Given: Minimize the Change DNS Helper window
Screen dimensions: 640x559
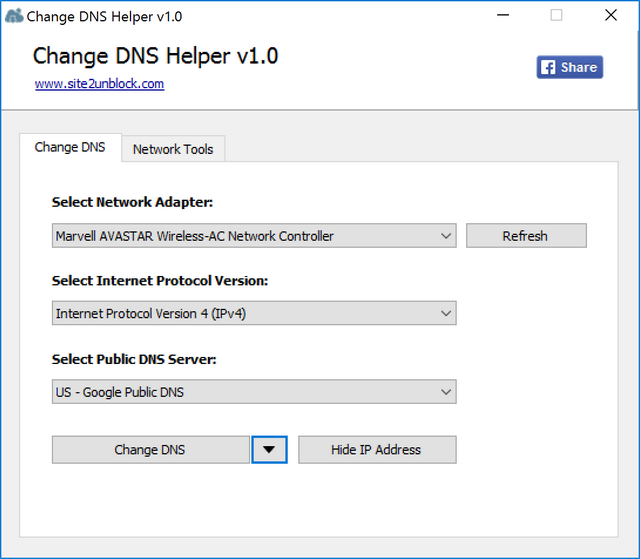Looking at the screenshot, I should (x=503, y=16).
